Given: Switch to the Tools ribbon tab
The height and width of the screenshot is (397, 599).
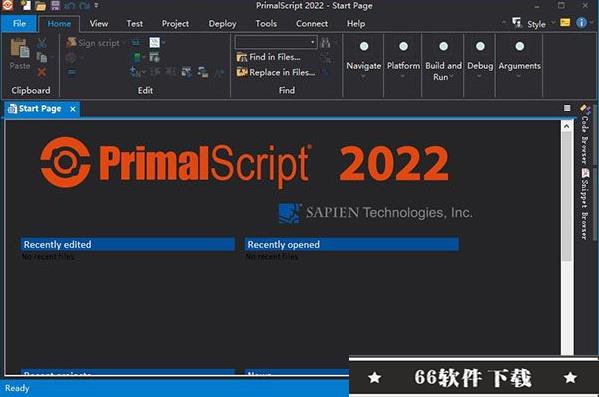Looking at the screenshot, I should 266,24.
